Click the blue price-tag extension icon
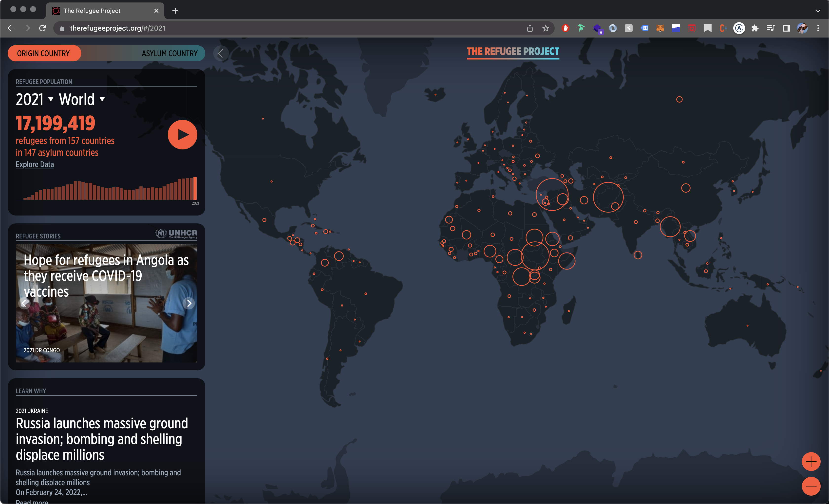The width and height of the screenshot is (829, 504). pos(644,28)
